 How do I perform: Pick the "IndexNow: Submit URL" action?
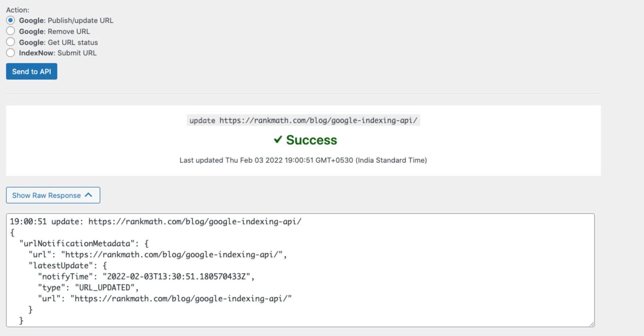pyautogui.click(x=10, y=52)
